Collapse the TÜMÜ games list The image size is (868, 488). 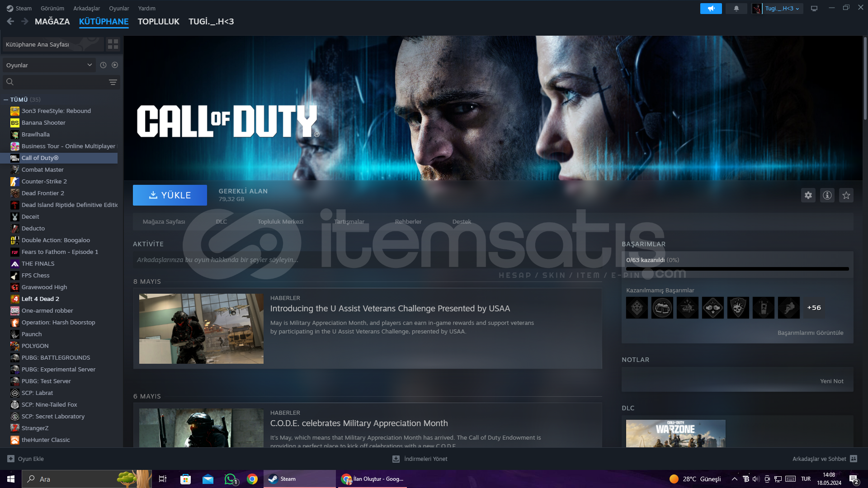point(6,99)
